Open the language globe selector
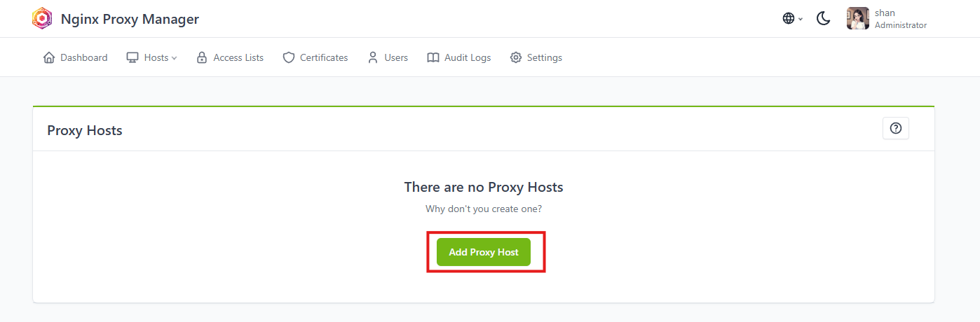This screenshot has width=980, height=322. pos(793,19)
